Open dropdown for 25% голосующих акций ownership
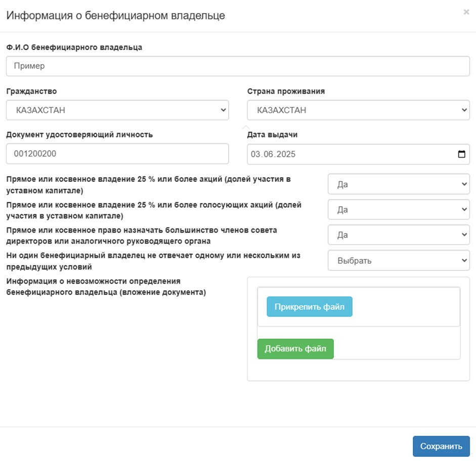Image resolution: width=476 pixels, height=465 pixels. pos(399,209)
